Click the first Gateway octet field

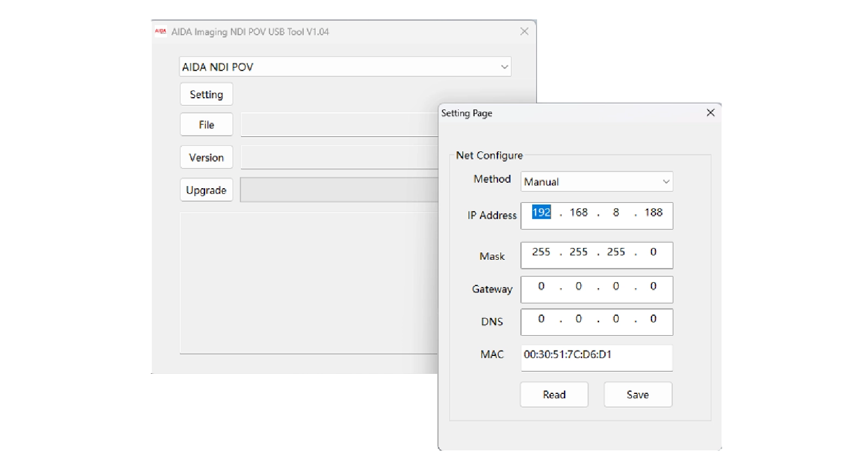[541, 286]
